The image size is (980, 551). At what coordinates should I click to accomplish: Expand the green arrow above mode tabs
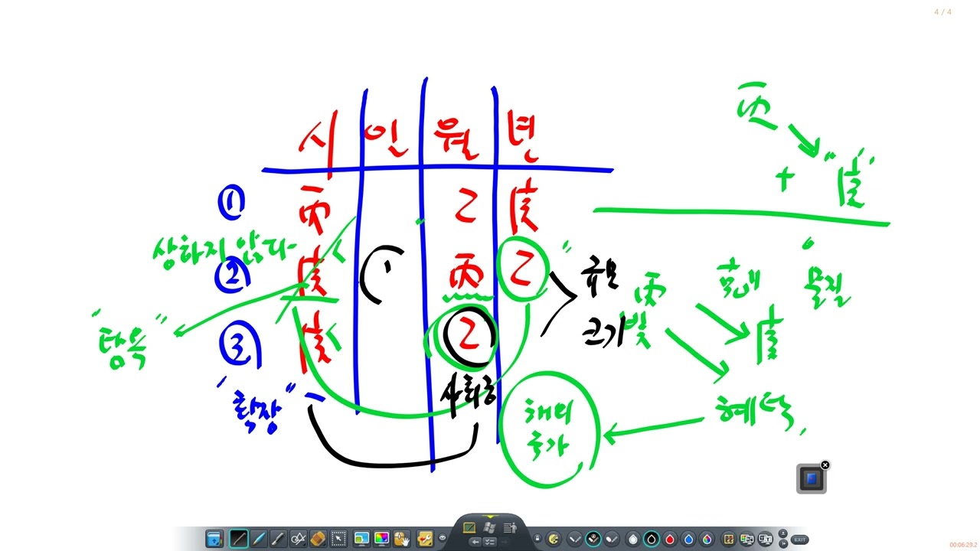[x=489, y=517]
